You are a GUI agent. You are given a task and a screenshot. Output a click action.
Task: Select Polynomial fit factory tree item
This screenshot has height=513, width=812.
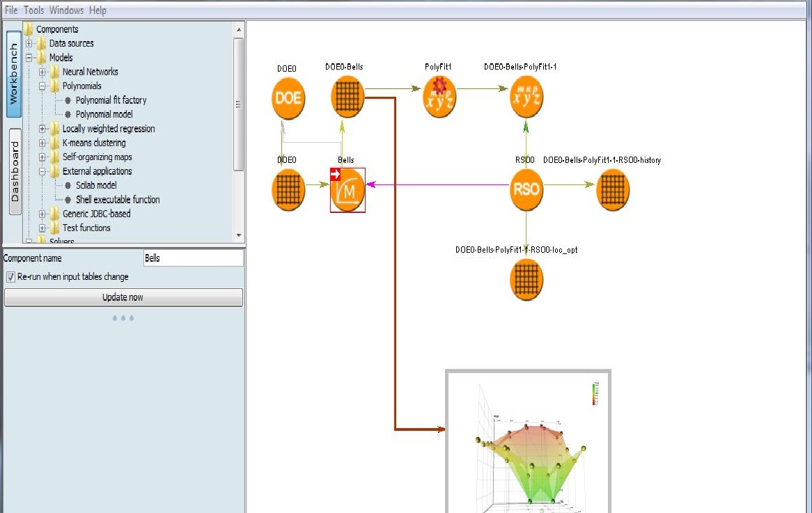tap(111, 100)
